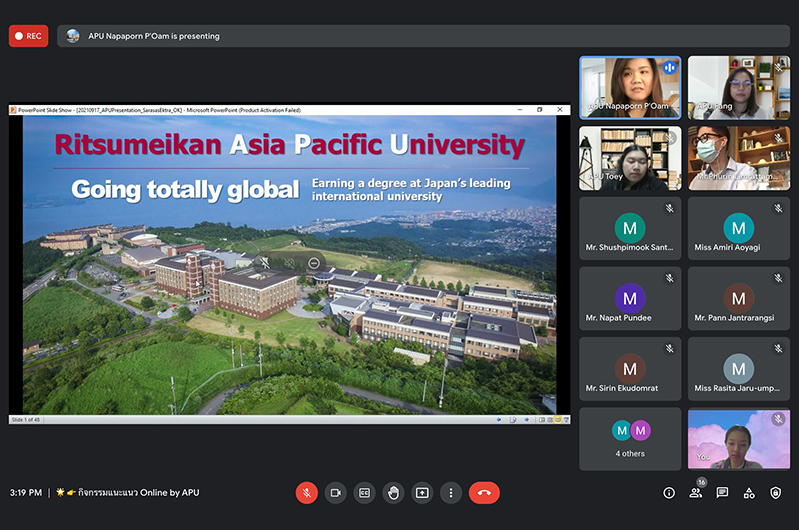Click the 'APU Napaporn P'Oam is presenting' text
Viewport: 799px width, 530px height.
pyautogui.click(x=154, y=36)
